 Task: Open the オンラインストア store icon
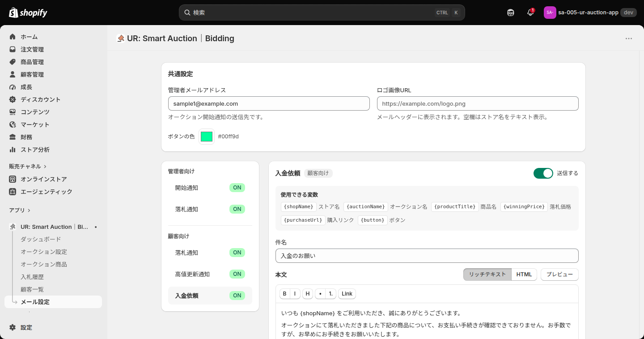pyautogui.click(x=13, y=179)
